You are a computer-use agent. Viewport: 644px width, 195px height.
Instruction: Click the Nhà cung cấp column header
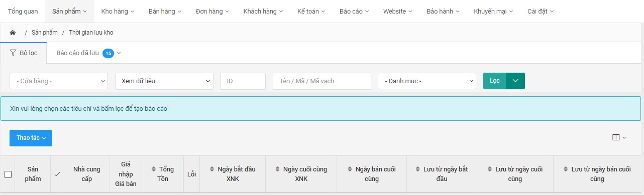pyautogui.click(x=87, y=174)
